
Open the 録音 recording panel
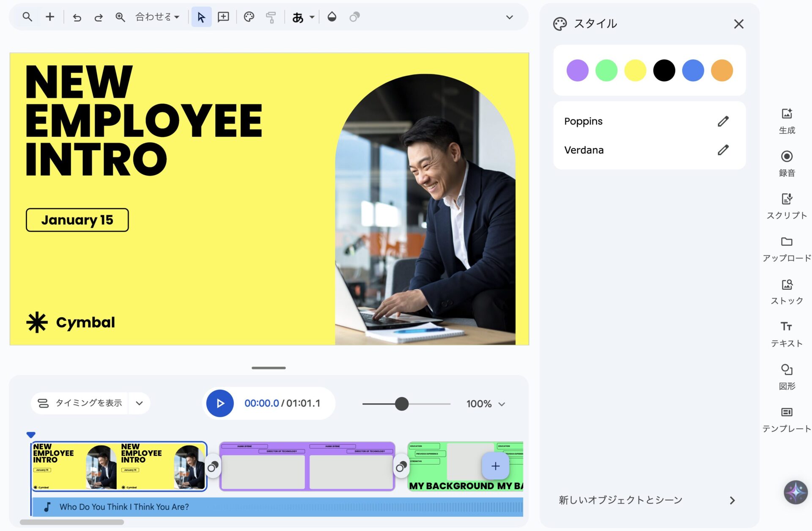[786, 163]
